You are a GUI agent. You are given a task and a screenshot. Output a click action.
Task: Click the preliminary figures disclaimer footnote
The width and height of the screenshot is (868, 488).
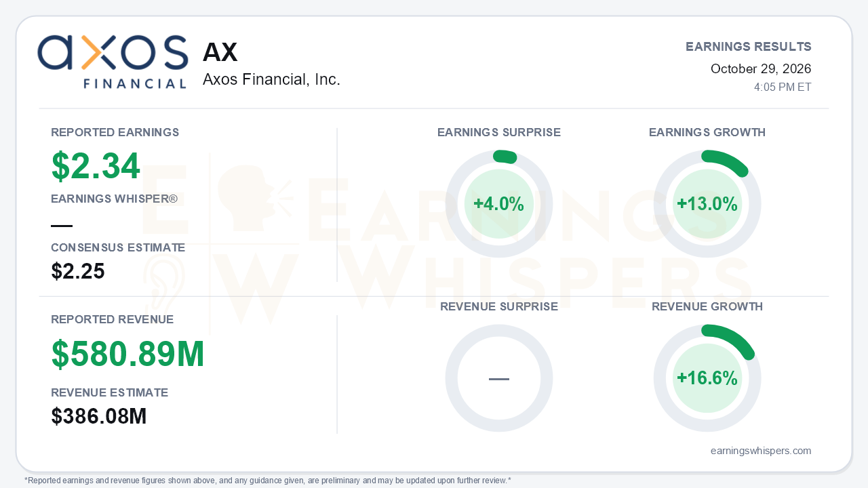tap(268, 481)
